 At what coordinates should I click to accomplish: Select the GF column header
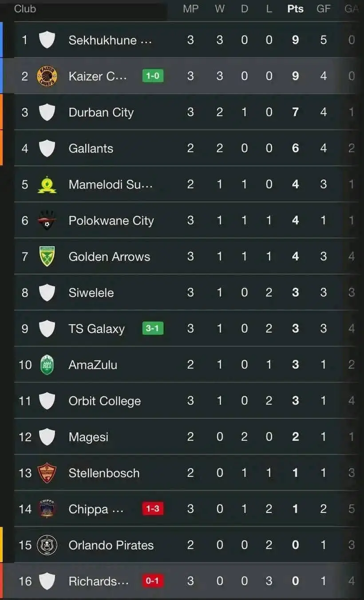(x=323, y=9)
